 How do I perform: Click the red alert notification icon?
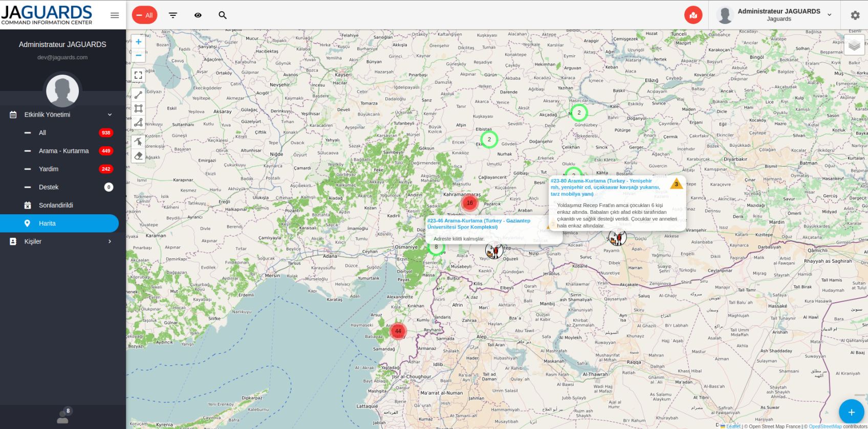click(x=693, y=15)
